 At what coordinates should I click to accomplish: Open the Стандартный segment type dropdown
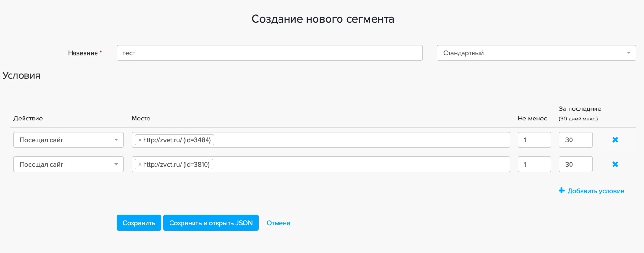pyautogui.click(x=536, y=53)
